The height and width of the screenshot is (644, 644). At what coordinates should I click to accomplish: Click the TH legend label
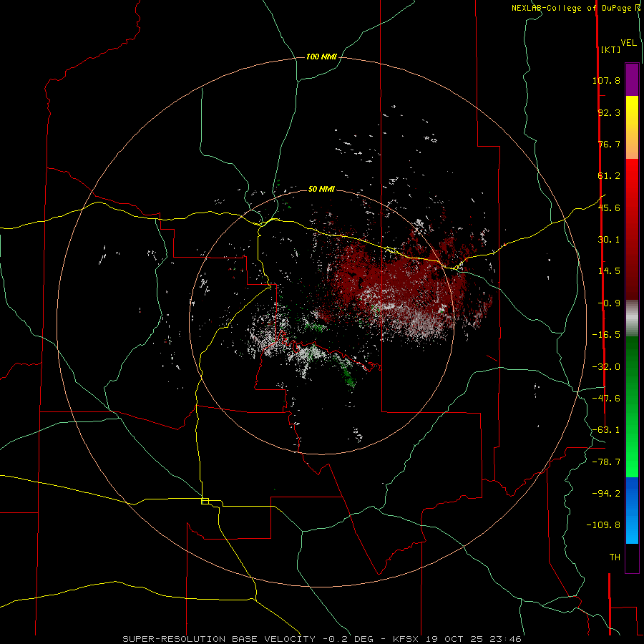pos(615,557)
